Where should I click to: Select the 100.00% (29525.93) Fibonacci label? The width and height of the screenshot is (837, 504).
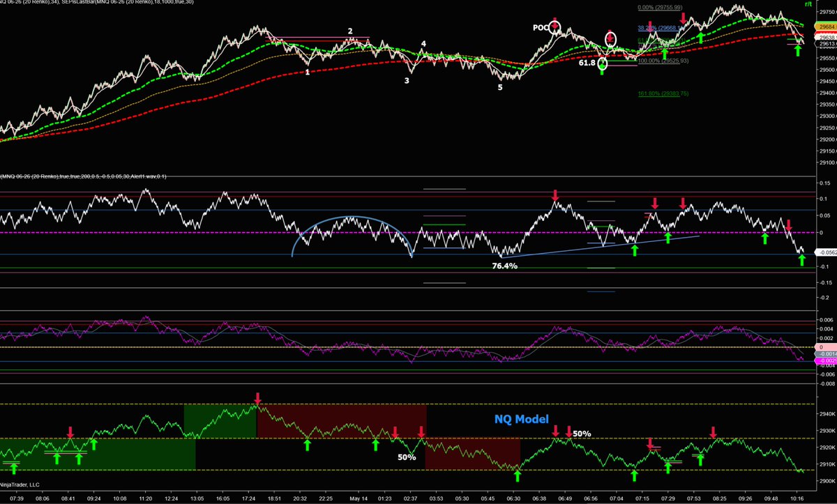(663, 61)
